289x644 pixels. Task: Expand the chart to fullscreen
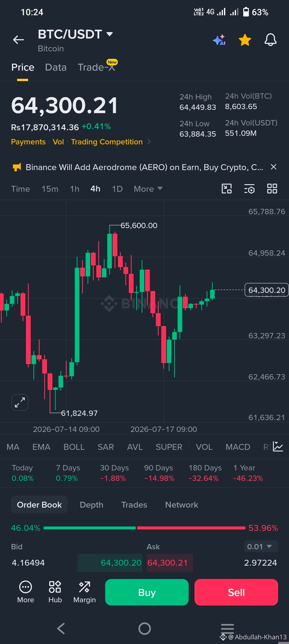[20, 402]
